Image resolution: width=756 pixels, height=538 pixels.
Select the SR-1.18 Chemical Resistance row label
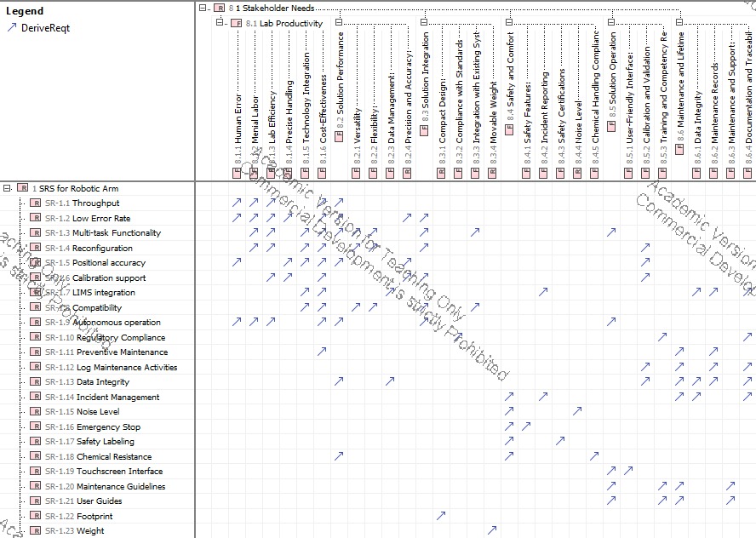[x=99, y=456]
